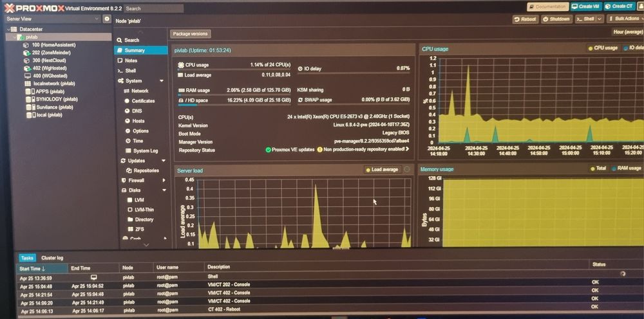644x319 pixels.
Task: Toggle Total memory legend series
Action: pyautogui.click(x=598, y=168)
